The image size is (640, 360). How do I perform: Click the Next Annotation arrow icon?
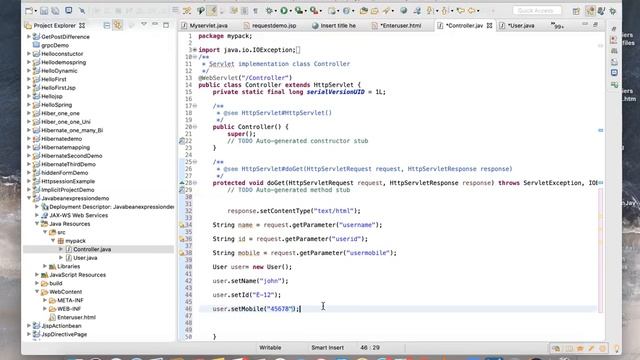[430, 11]
